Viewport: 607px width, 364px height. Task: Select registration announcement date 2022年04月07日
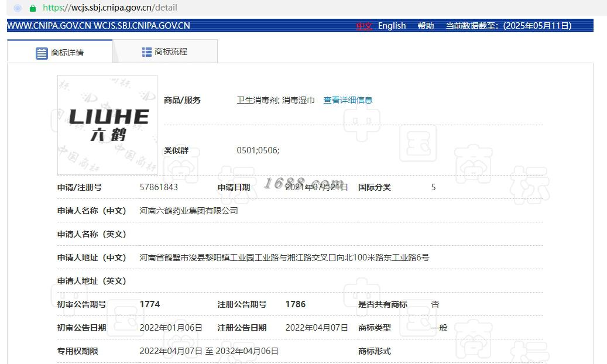[x=316, y=328]
